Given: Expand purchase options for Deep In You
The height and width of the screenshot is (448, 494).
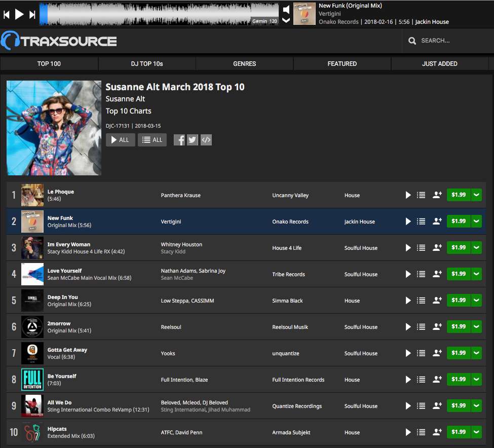Looking at the screenshot, I should (476, 300).
